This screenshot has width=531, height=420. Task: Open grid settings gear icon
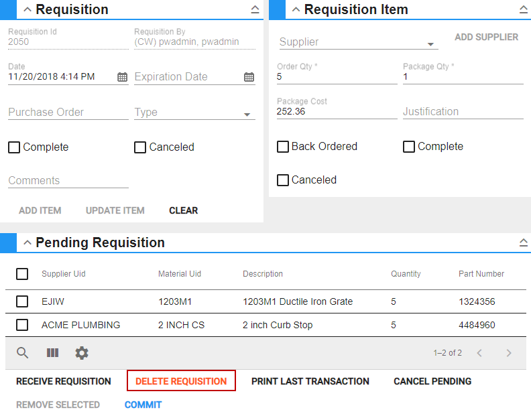[x=82, y=353]
